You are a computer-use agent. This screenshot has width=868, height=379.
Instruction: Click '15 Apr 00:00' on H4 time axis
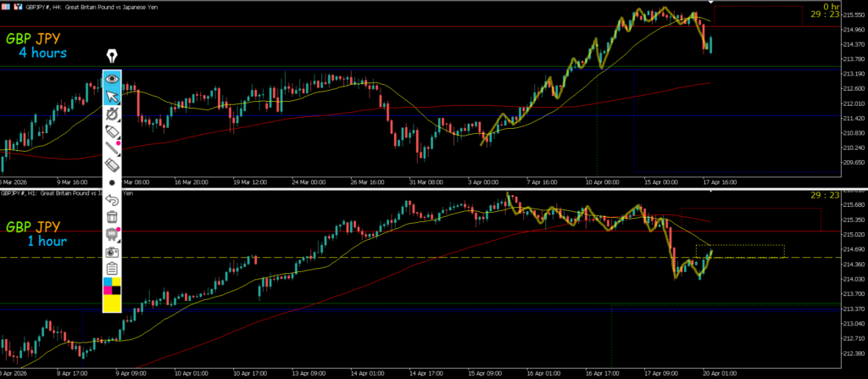click(659, 181)
